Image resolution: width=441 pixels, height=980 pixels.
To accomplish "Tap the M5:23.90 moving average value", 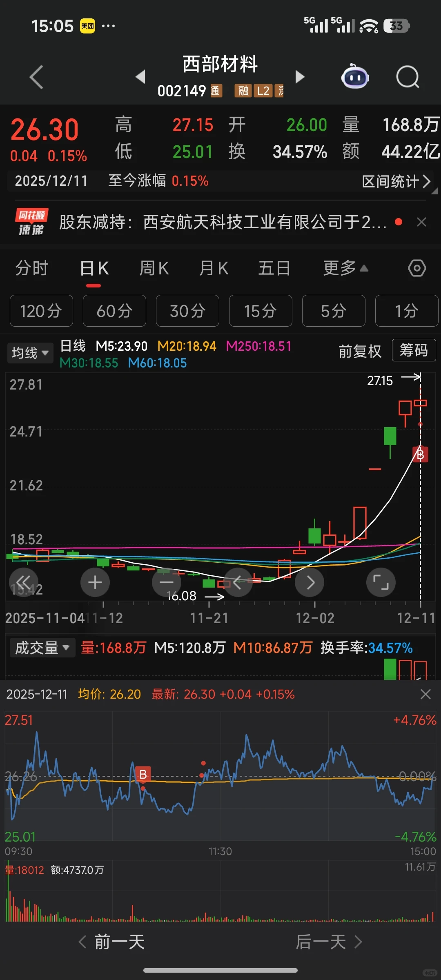I will coord(121,346).
